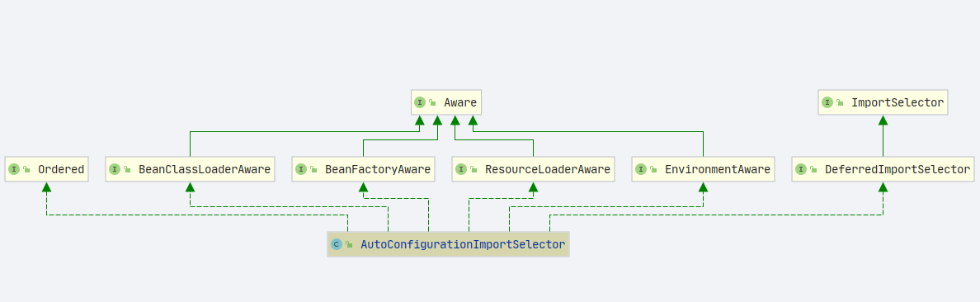This screenshot has width=980, height=302.
Task: Select the AutoConfigurationImportSelector class label
Action: (463, 244)
